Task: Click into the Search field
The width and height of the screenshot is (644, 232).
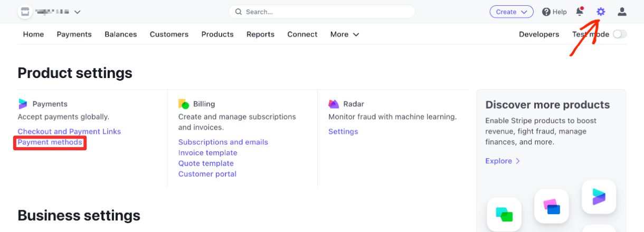Action: coord(322,12)
